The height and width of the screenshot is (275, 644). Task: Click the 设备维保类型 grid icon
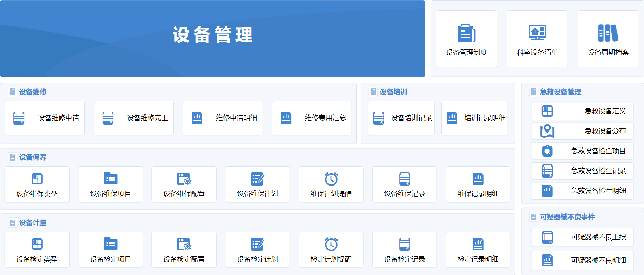[37, 179]
